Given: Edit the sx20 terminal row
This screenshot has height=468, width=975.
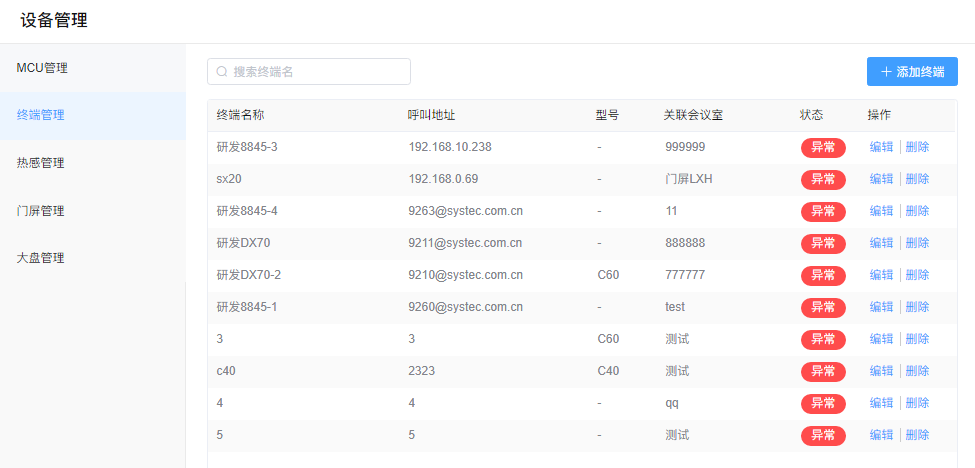Looking at the screenshot, I should point(881,179).
